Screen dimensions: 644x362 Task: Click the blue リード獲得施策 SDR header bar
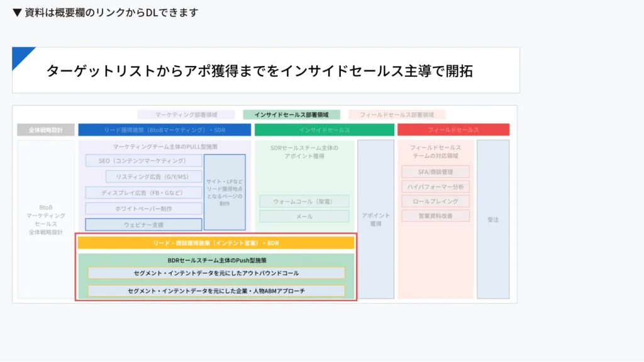[x=164, y=130]
